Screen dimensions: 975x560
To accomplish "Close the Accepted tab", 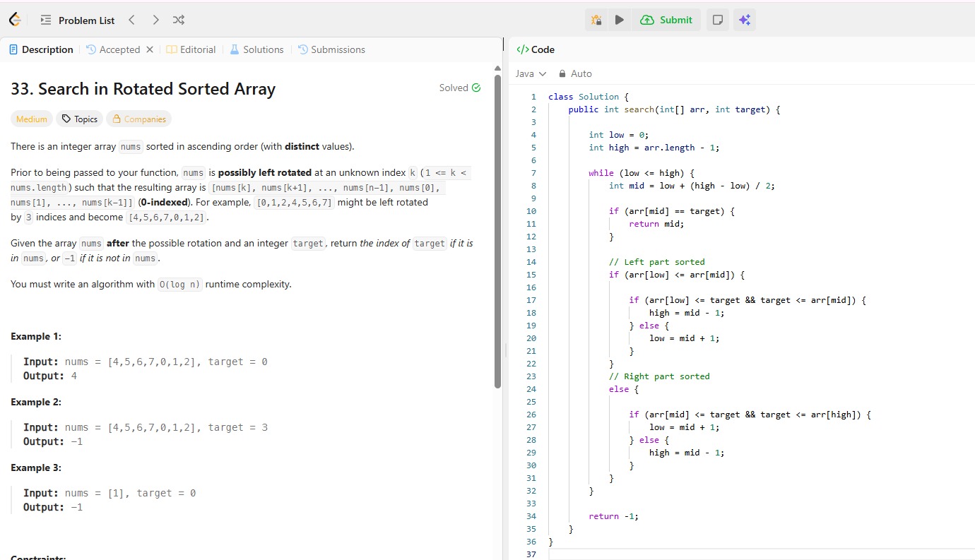I will (x=149, y=49).
